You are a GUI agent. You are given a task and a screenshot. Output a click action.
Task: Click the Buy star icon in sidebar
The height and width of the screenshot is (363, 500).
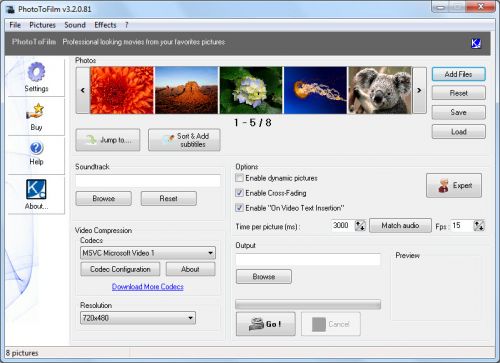[x=35, y=111]
